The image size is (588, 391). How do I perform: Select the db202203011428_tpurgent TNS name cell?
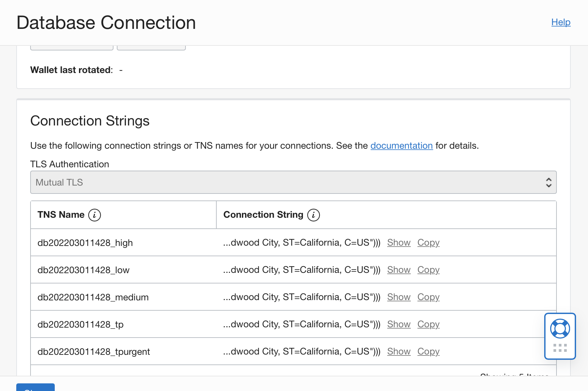[x=94, y=352]
